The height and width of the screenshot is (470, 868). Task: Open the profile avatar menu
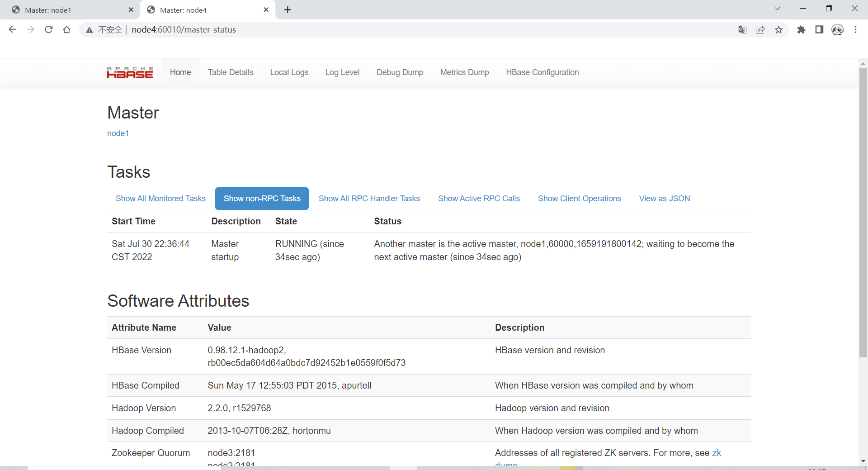[x=837, y=30]
